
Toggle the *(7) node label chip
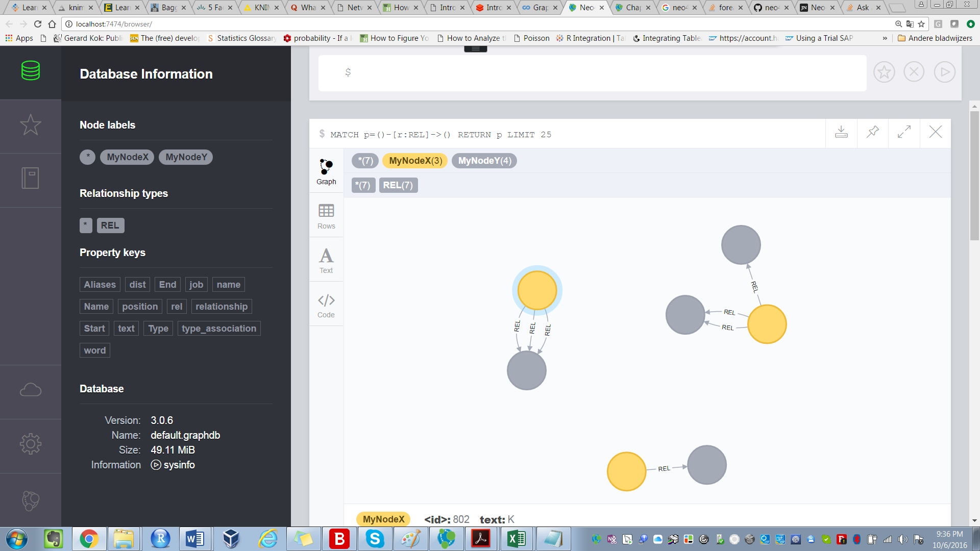click(x=365, y=160)
